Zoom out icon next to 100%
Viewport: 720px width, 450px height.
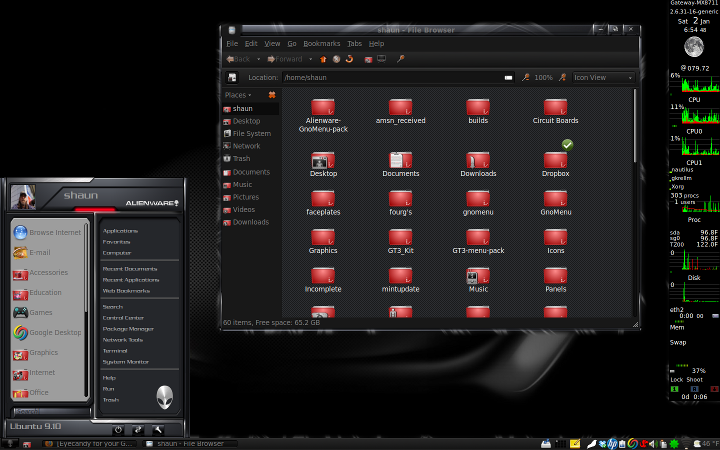tap(525, 78)
